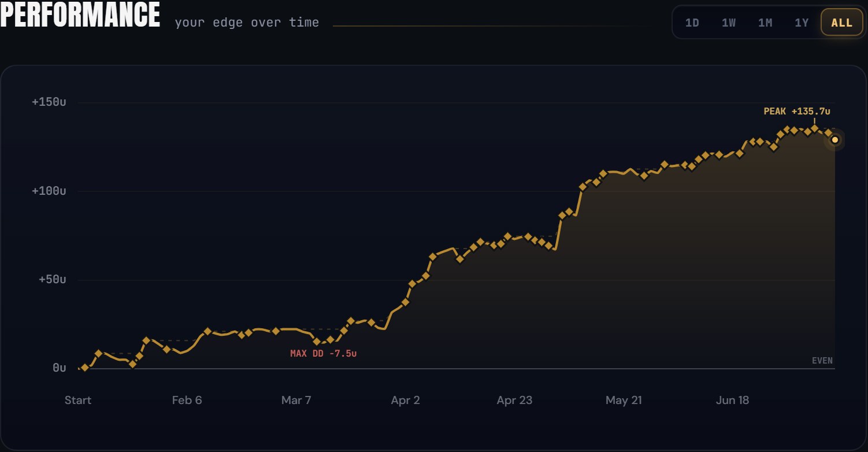Switch to the 1W time range
Screen dimensions: 868x452
[728, 23]
